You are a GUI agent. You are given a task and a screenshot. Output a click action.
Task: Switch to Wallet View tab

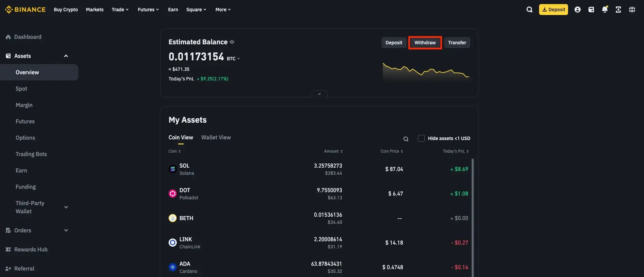(216, 137)
